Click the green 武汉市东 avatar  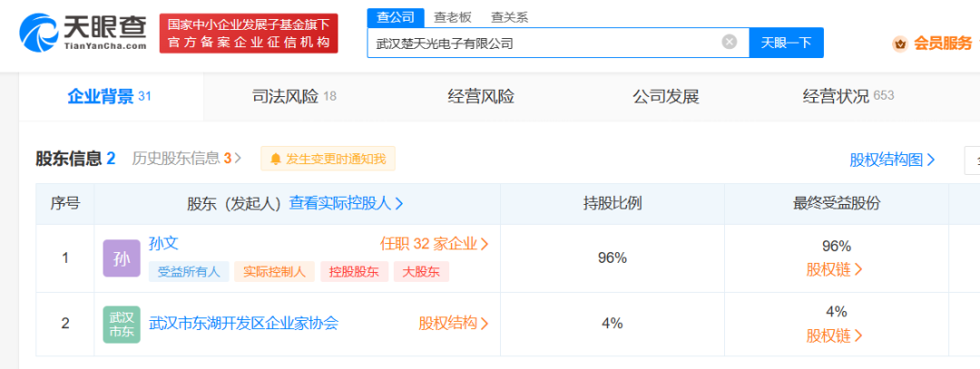point(122,324)
